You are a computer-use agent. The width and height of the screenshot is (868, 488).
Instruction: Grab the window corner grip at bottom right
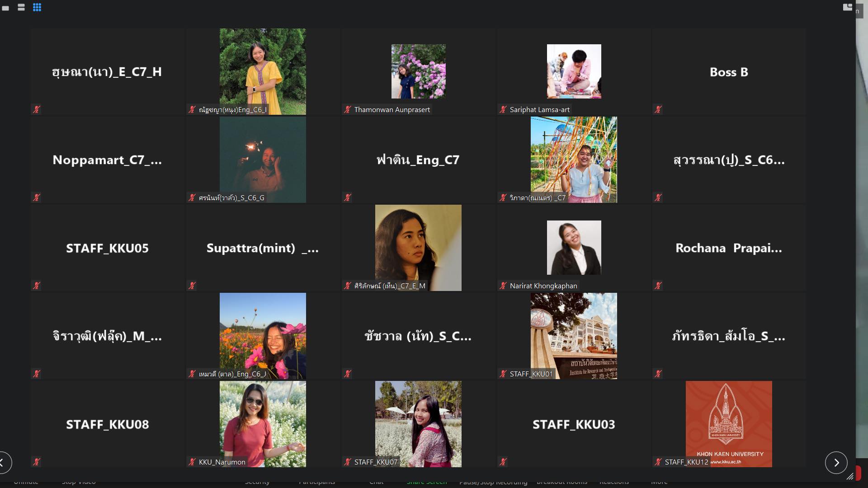850,476
